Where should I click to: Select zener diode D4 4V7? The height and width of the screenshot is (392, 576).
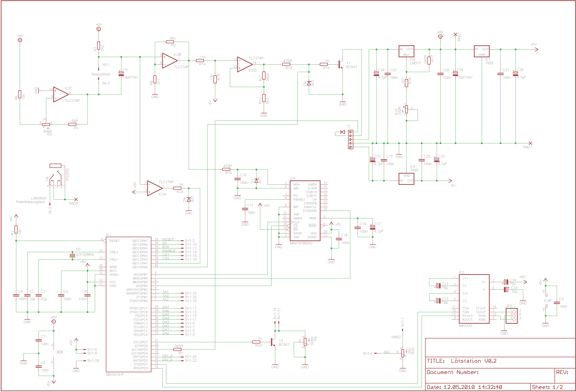click(309, 83)
